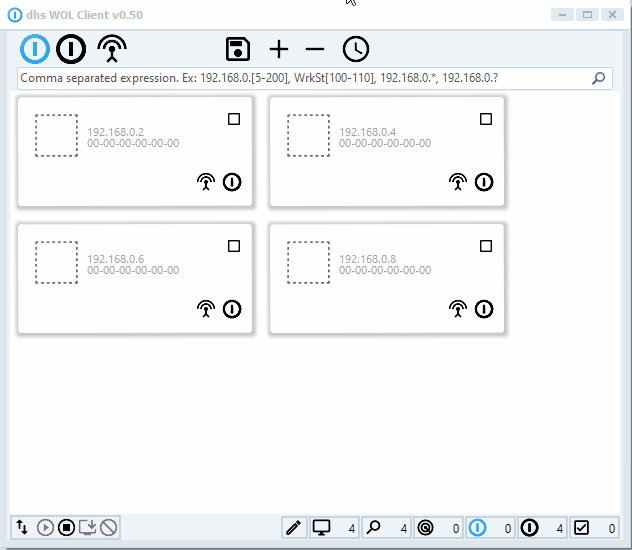Click the MAC address under 192.168.0.4

[385, 143]
